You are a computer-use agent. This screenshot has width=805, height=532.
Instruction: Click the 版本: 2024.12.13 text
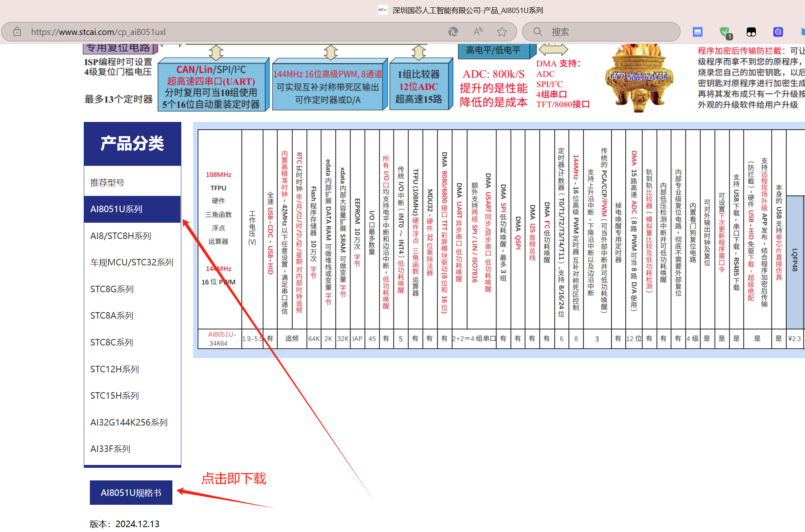coord(124,524)
